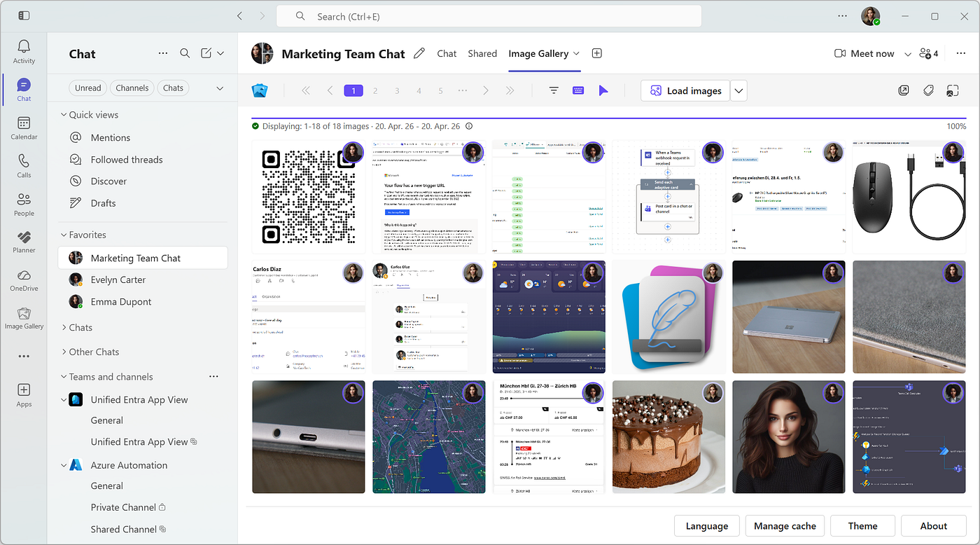
Task: Open Calls in the left rail
Action: click(x=24, y=166)
